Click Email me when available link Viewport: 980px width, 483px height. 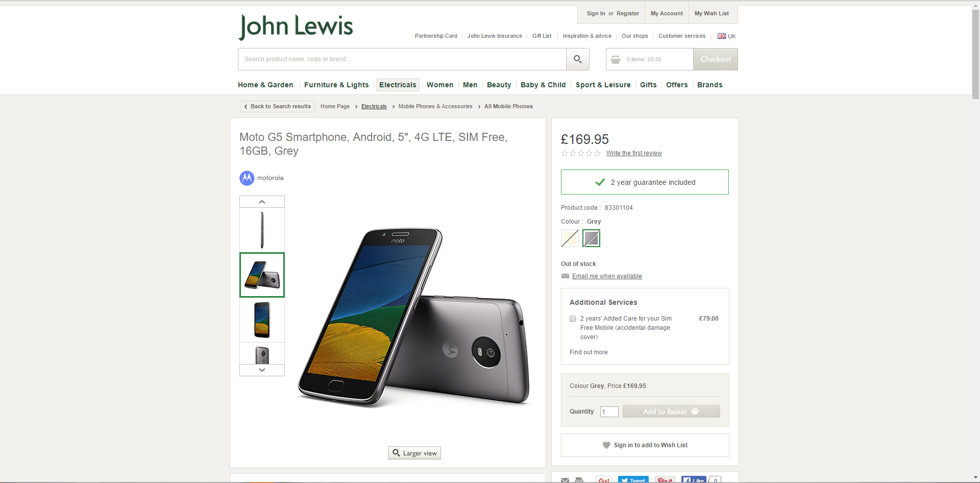(607, 276)
